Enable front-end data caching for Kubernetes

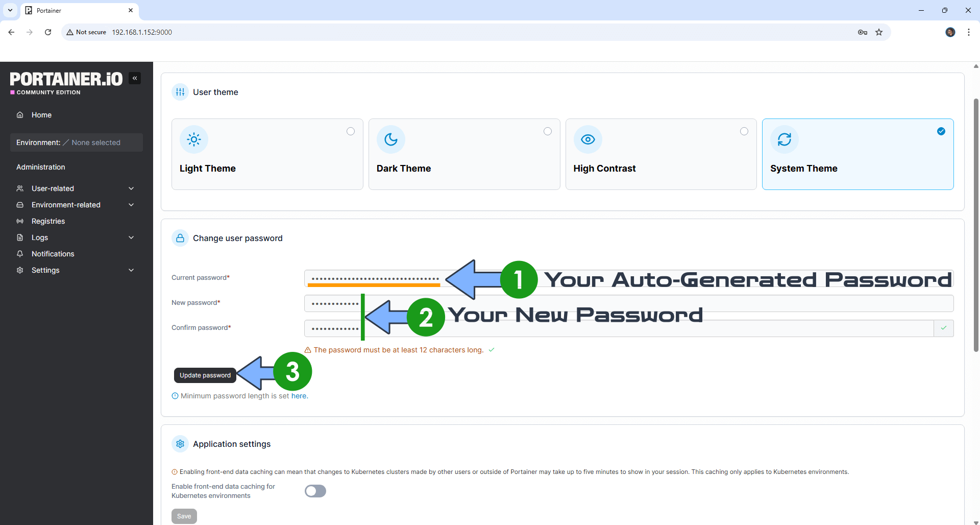pyautogui.click(x=315, y=491)
